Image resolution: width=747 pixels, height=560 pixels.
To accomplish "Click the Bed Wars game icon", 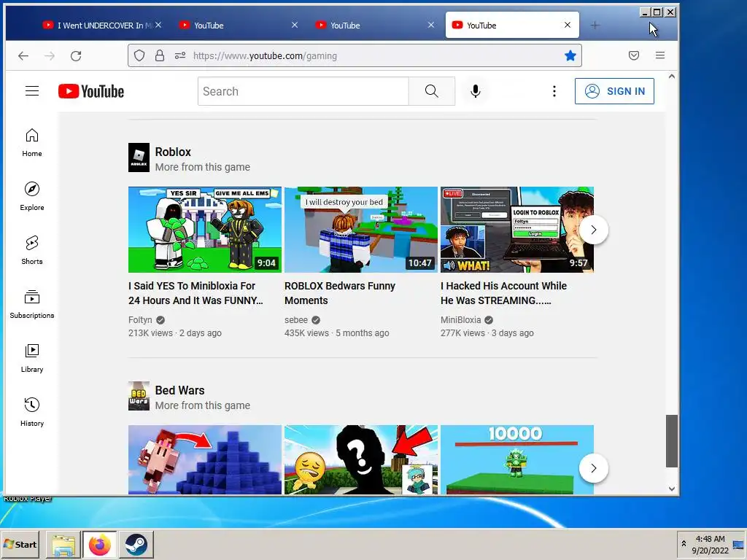I will (x=139, y=396).
